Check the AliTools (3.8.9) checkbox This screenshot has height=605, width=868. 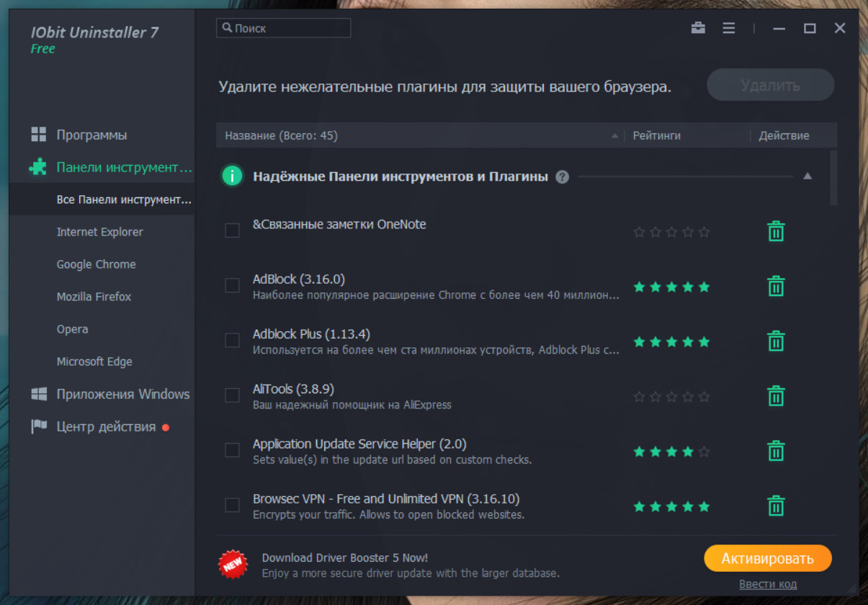pyautogui.click(x=233, y=395)
